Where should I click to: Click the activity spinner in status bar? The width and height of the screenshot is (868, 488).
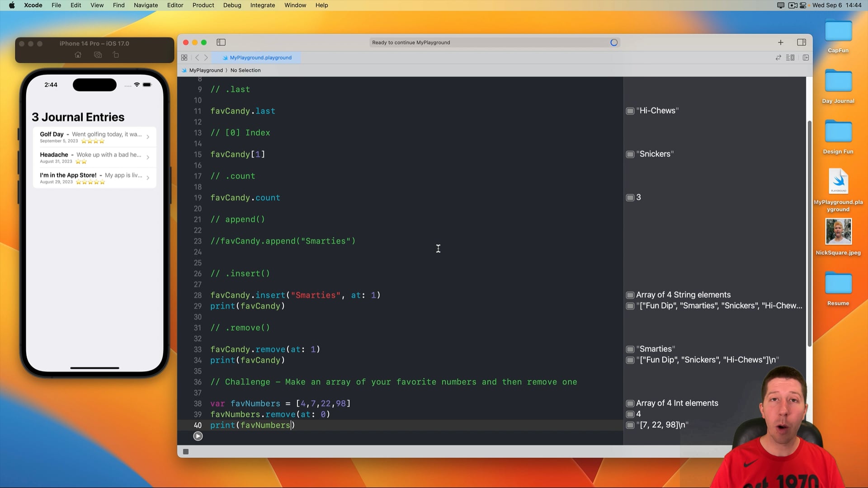(614, 42)
